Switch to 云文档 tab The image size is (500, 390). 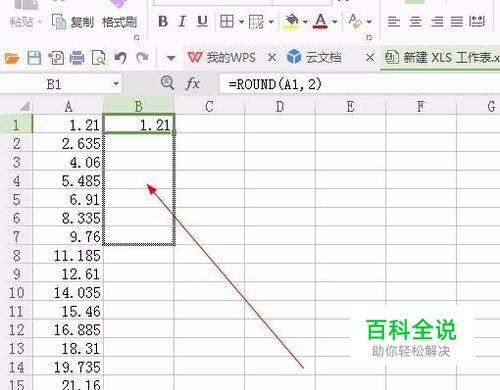314,57
